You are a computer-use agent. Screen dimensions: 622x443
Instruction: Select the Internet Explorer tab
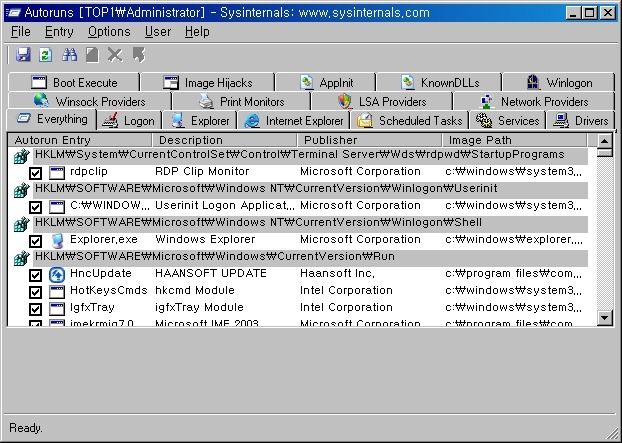tap(294, 121)
